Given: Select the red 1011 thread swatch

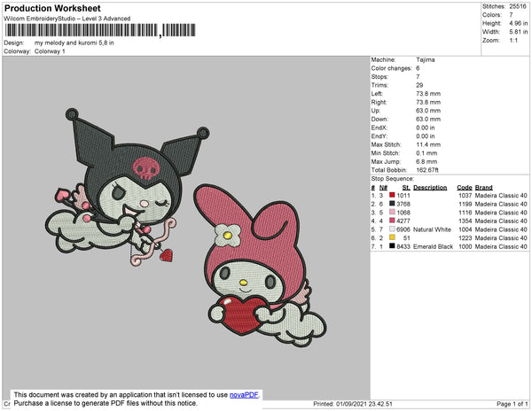Looking at the screenshot, I should (392, 195).
